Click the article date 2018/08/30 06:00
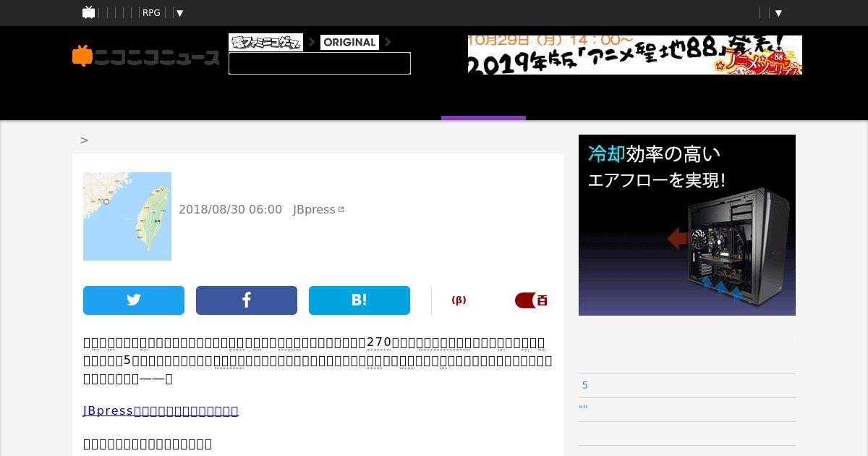 pyautogui.click(x=230, y=210)
